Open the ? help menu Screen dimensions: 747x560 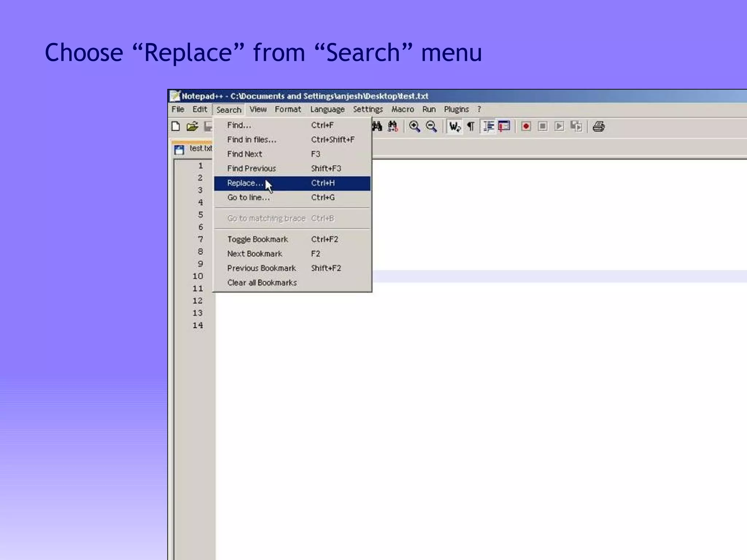click(479, 109)
